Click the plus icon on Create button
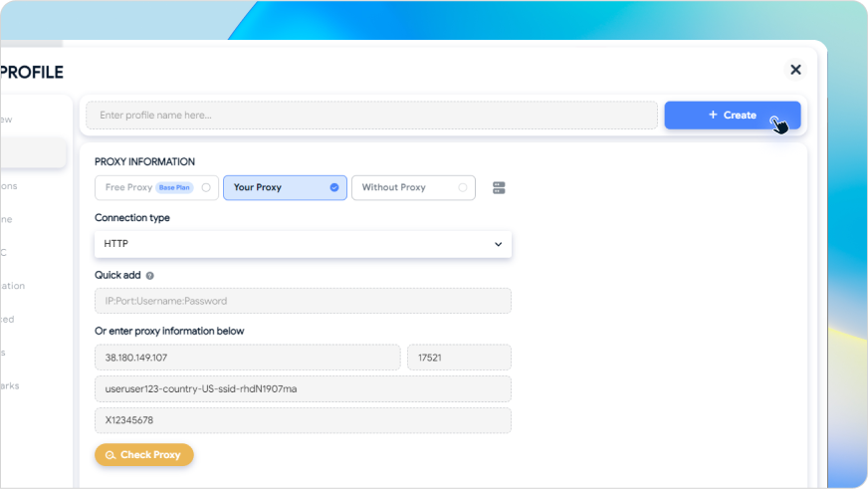 [x=713, y=115]
